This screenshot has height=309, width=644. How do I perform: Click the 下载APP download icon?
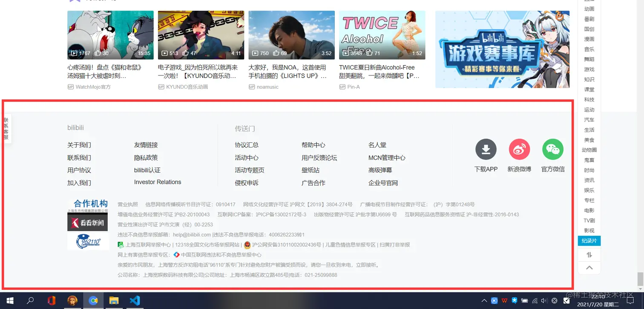486,150
